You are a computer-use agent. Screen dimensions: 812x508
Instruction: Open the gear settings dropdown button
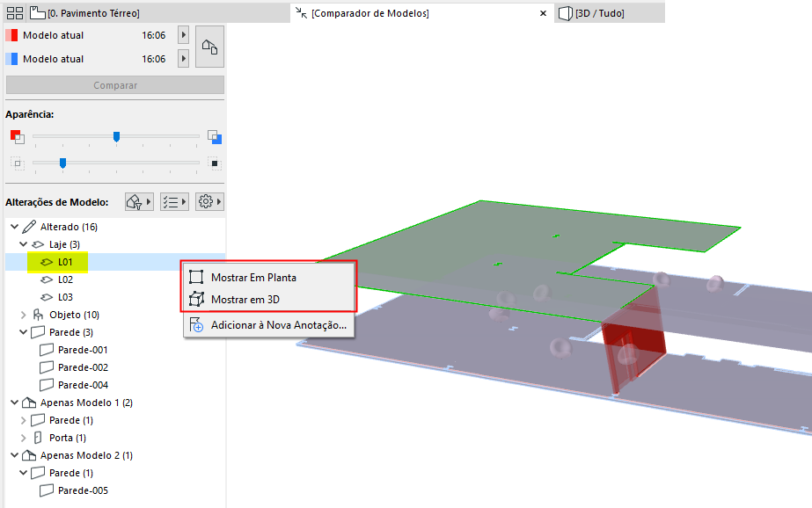[x=209, y=202]
